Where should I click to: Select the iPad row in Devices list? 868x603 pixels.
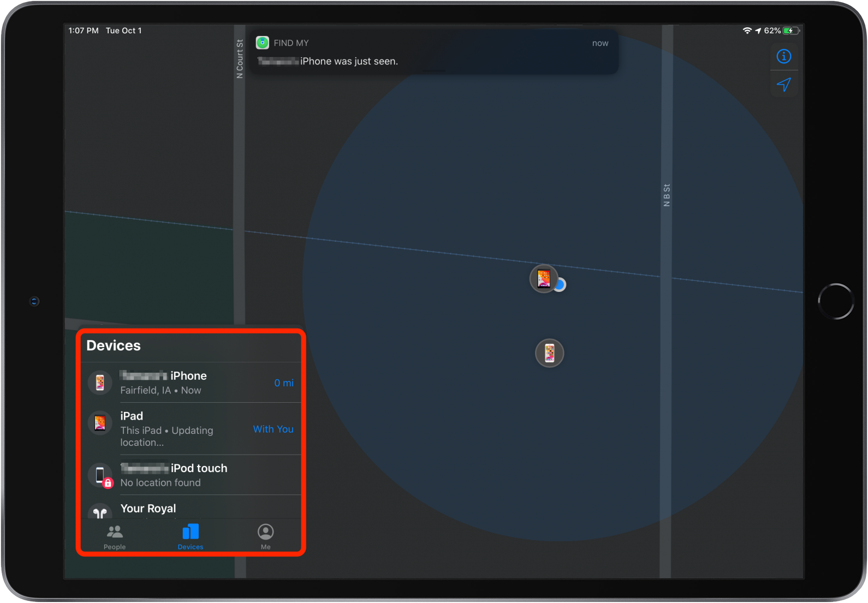pyautogui.click(x=191, y=429)
